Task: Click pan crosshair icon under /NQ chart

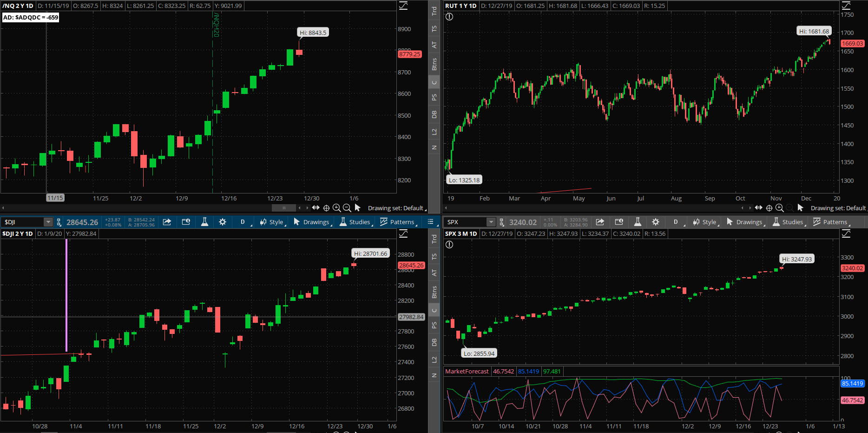Action: click(326, 208)
